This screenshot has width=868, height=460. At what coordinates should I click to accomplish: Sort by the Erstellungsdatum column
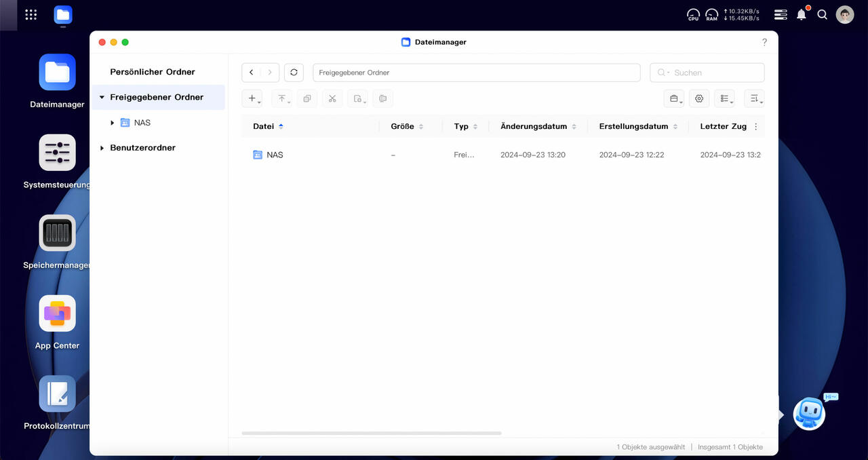click(x=639, y=126)
